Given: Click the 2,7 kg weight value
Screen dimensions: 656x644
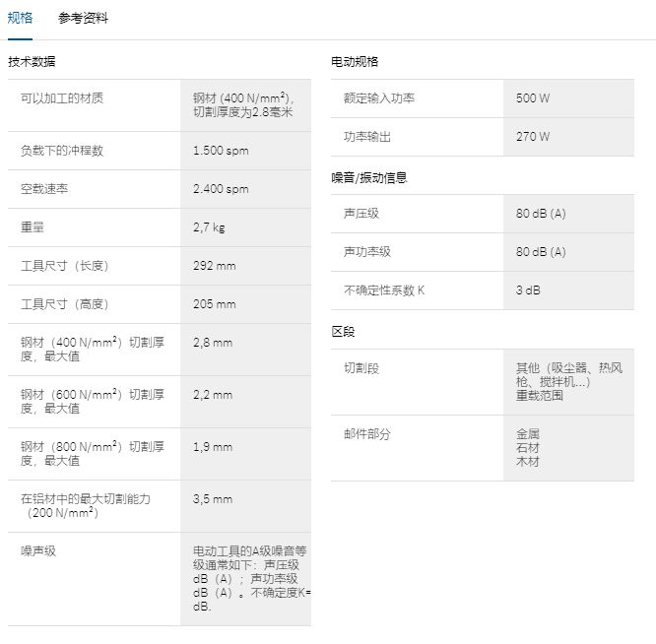Looking at the screenshot, I should click(209, 227).
